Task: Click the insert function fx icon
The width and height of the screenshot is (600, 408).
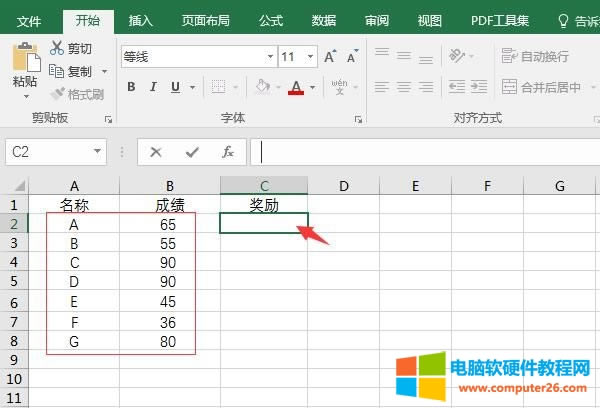Action: (x=228, y=152)
